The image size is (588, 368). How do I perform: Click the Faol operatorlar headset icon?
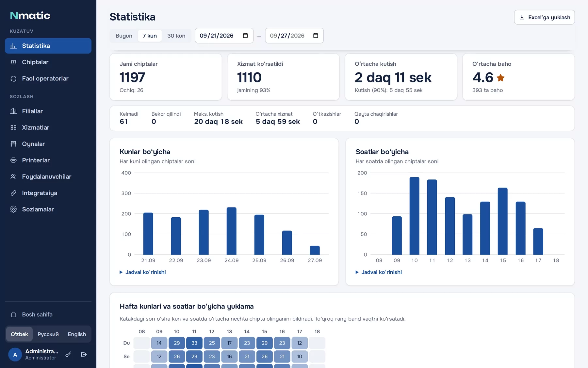point(13,78)
